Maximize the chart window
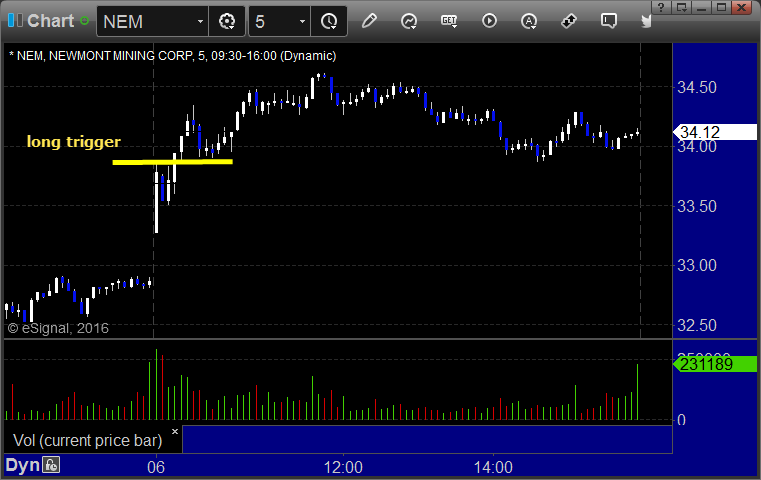The height and width of the screenshot is (480, 761). [721, 7]
